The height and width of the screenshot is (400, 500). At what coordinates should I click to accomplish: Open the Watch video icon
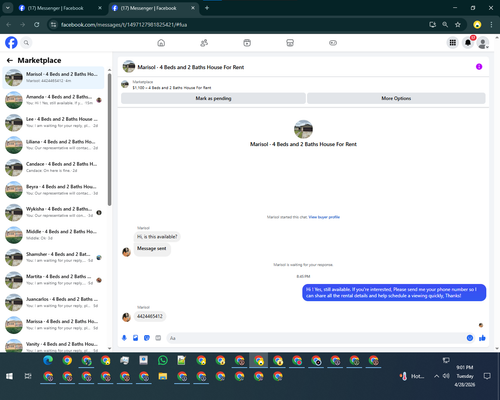(x=247, y=43)
